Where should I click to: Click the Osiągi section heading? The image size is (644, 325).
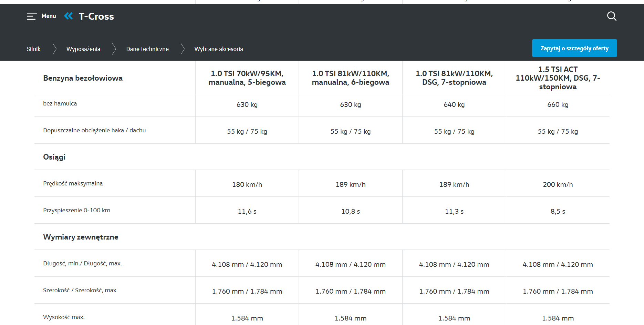(x=54, y=157)
